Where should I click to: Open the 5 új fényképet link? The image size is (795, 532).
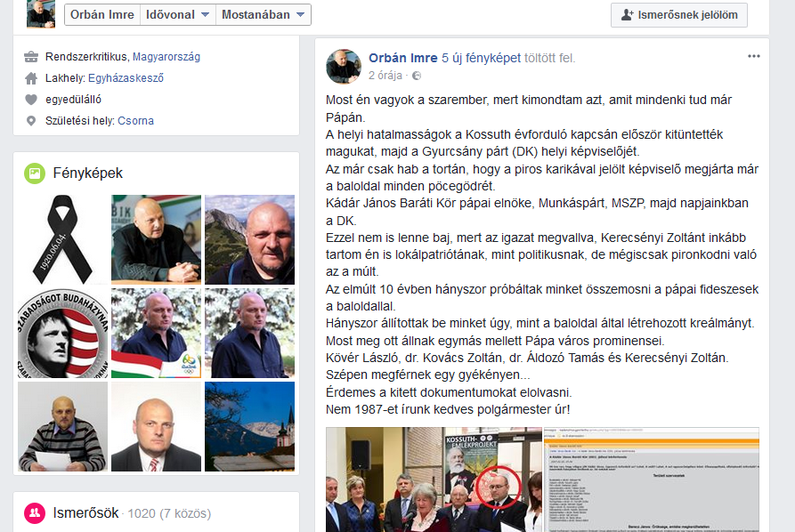tap(481, 58)
